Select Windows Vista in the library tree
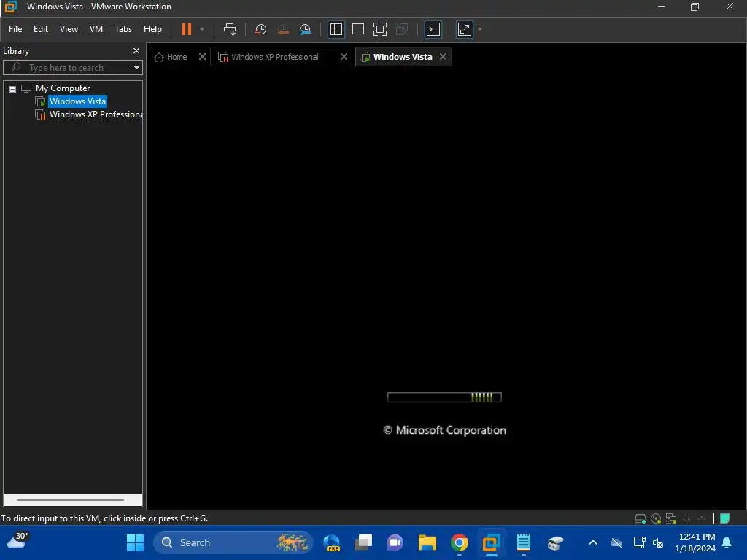 click(77, 101)
